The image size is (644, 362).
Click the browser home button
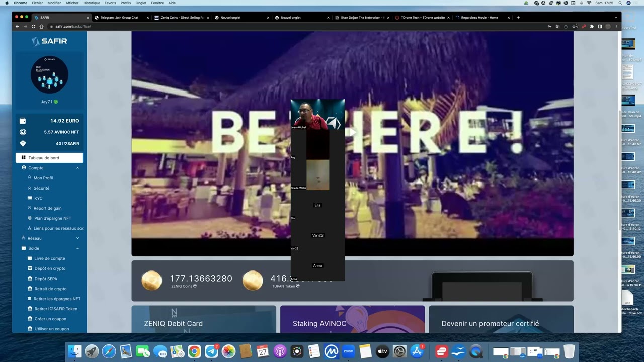coord(41,26)
